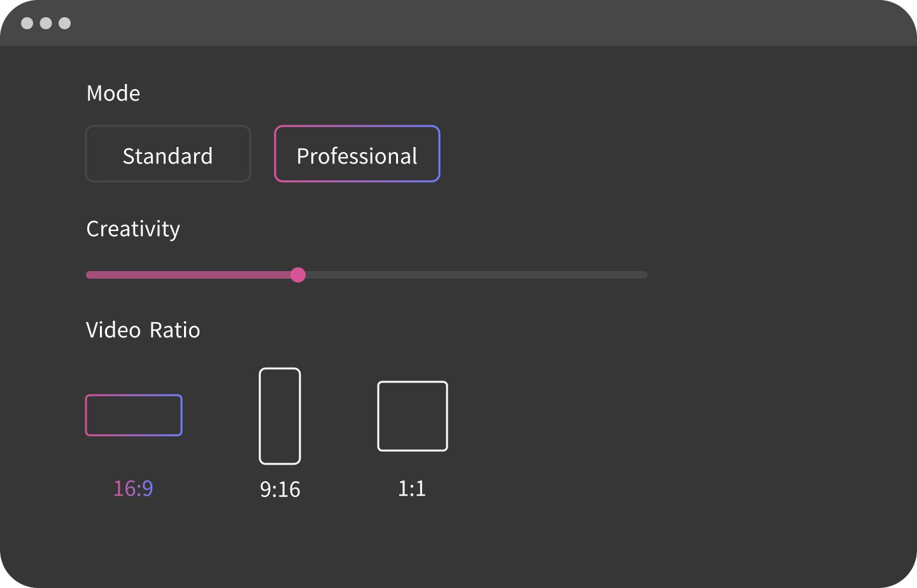Click the filled pink part of Creativity slider

tap(191, 275)
